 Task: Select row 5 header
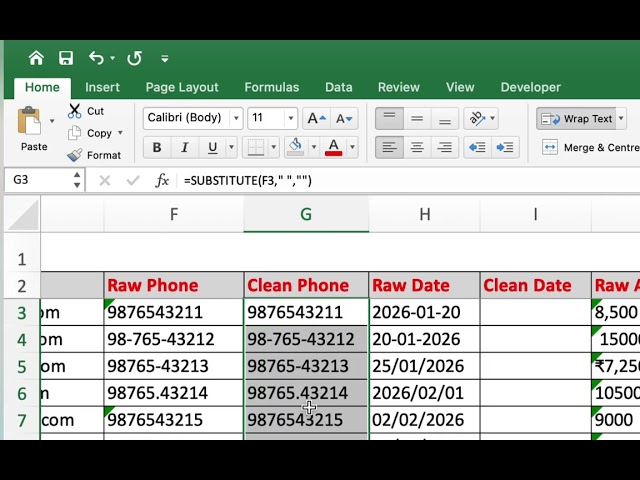click(22, 367)
